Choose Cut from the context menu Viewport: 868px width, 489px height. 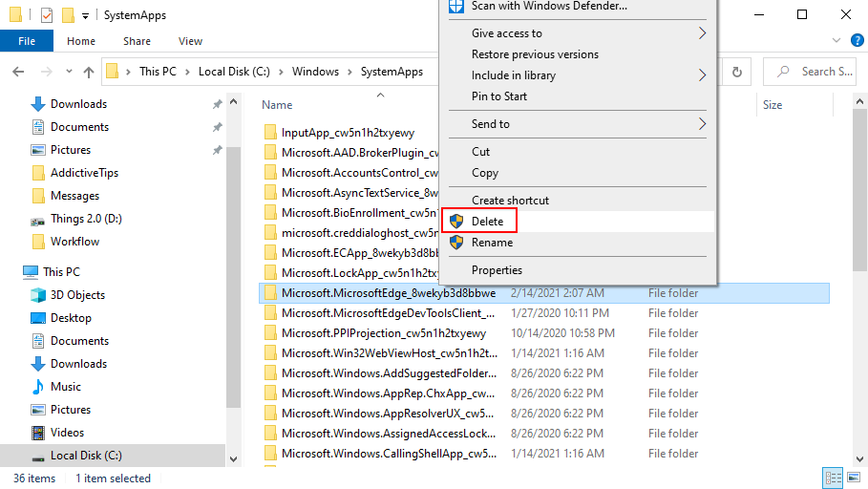pyautogui.click(x=578, y=151)
